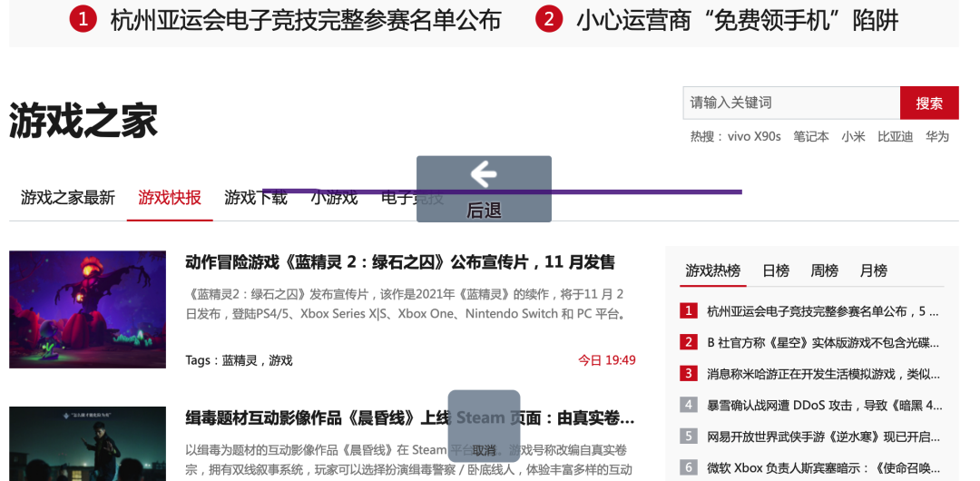Switch to the 游戏快报 tab
980x481 pixels.
click(170, 198)
